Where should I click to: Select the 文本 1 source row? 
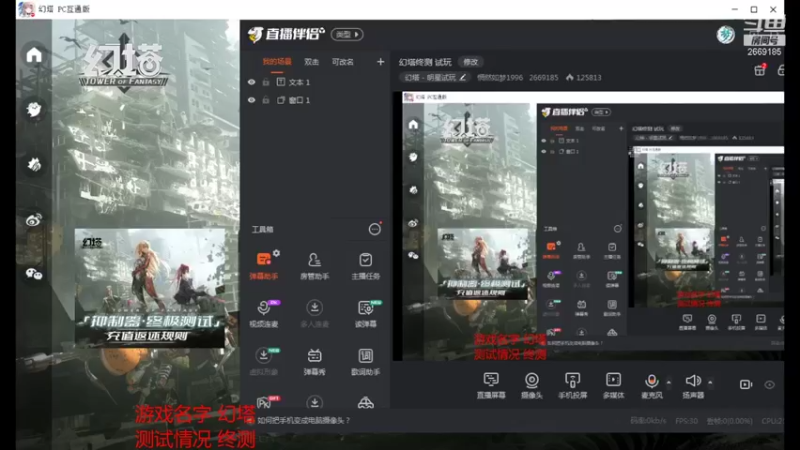[316, 82]
